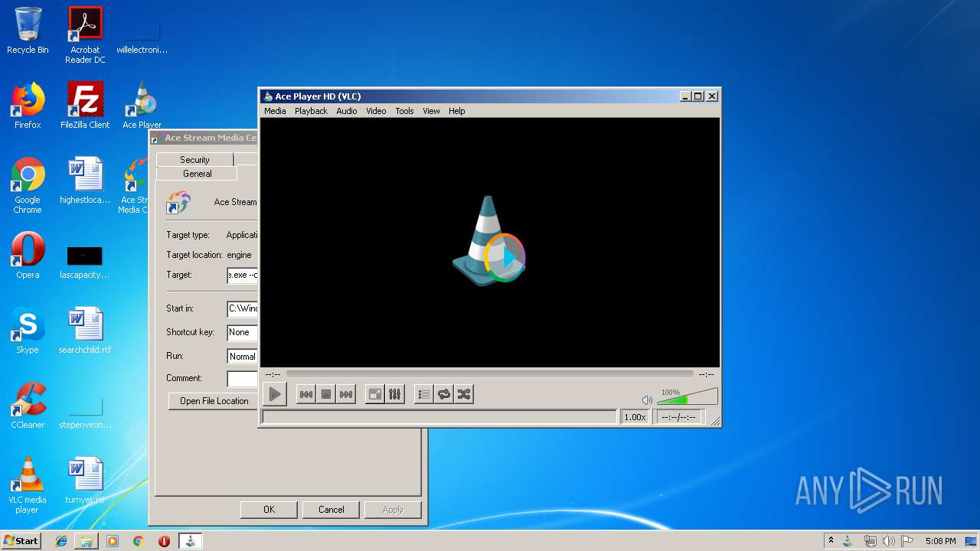Open the Recycle Bin desktop icon

pyautogui.click(x=28, y=31)
